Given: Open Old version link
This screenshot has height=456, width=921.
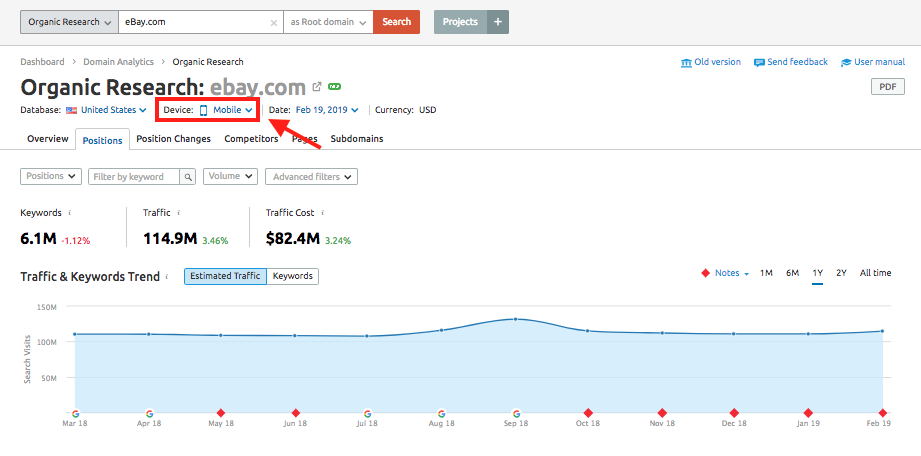Looking at the screenshot, I should coord(711,62).
